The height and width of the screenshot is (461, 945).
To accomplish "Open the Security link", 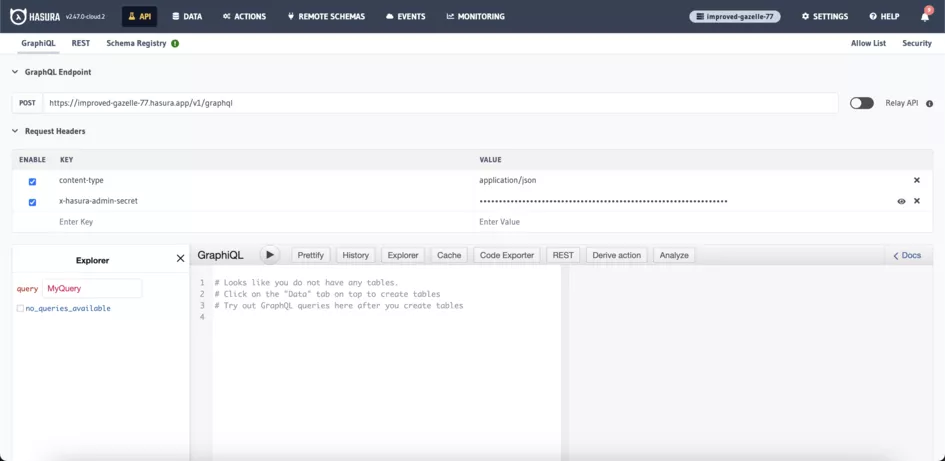I will click(917, 43).
